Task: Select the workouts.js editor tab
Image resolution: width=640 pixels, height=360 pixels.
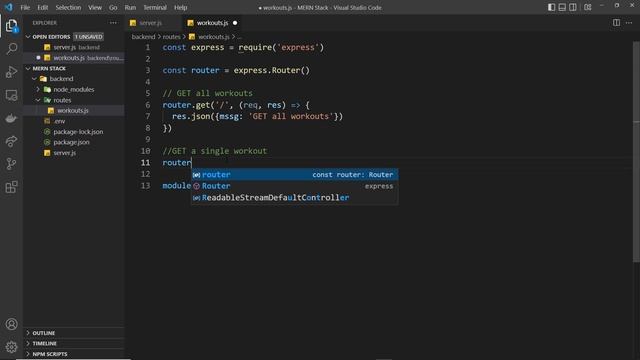Action: [x=212, y=23]
